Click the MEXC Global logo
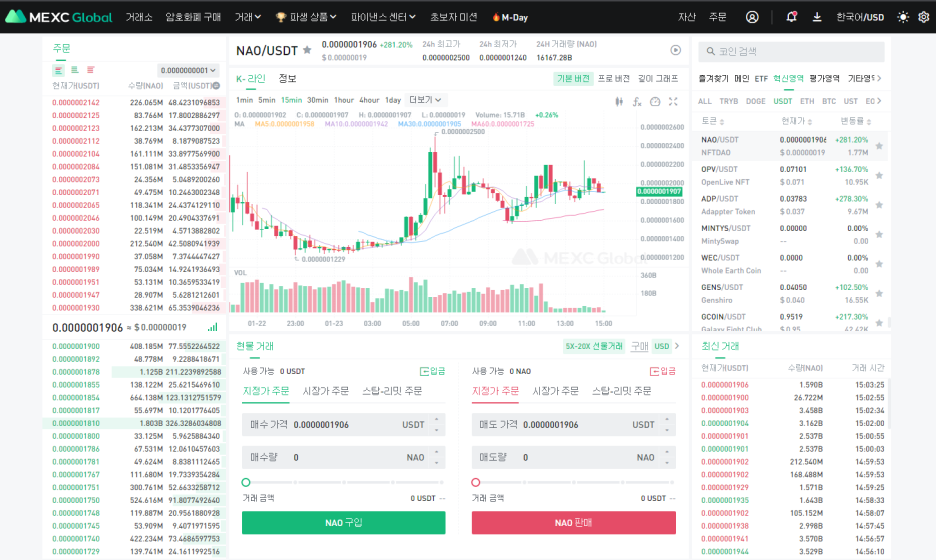This screenshot has width=936, height=560. [x=58, y=17]
